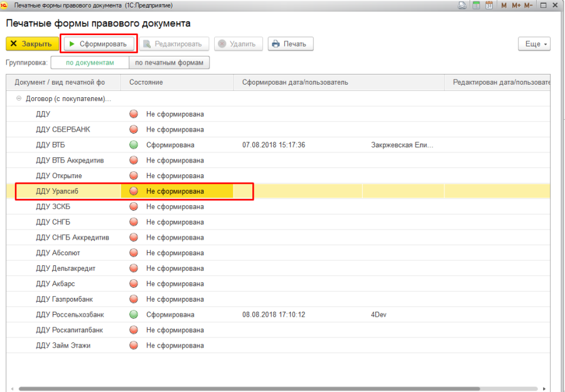Open the calendar icon in title bar
The width and height of the screenshot is (565, 392).
(488, 5)
